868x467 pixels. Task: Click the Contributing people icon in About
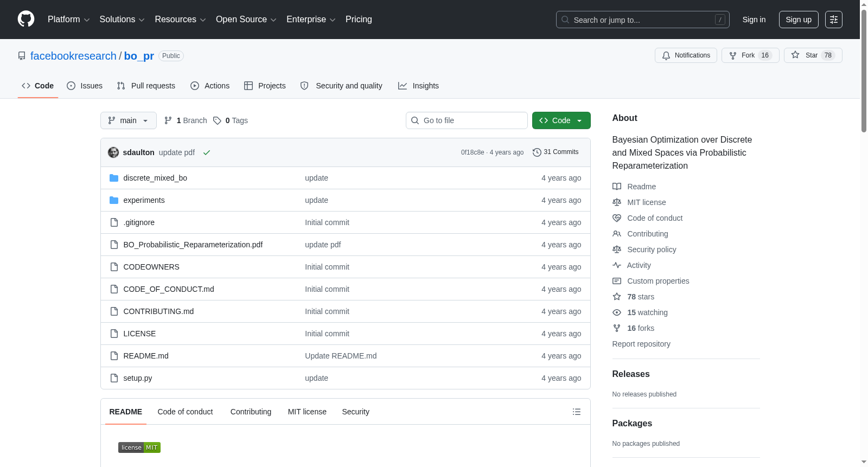617,234
